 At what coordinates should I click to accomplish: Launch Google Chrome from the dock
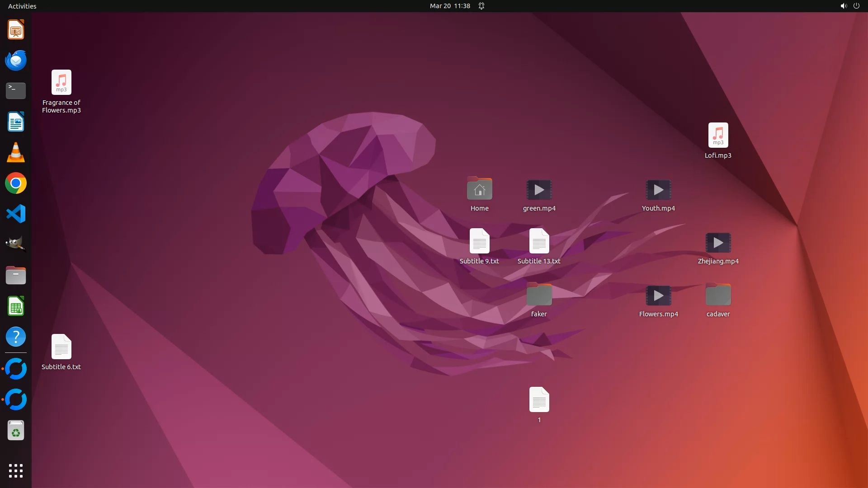(16, 183)
